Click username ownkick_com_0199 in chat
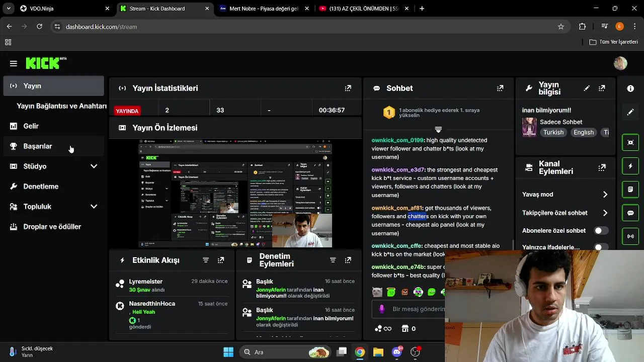644x362 pixels. pos(397,140)
